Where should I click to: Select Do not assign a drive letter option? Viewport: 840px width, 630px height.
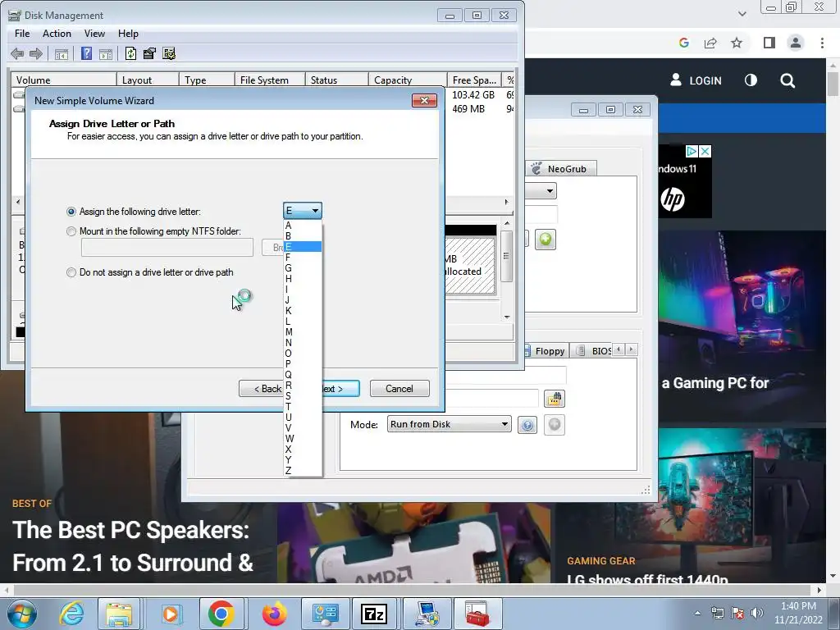click(x=71, y=272)
